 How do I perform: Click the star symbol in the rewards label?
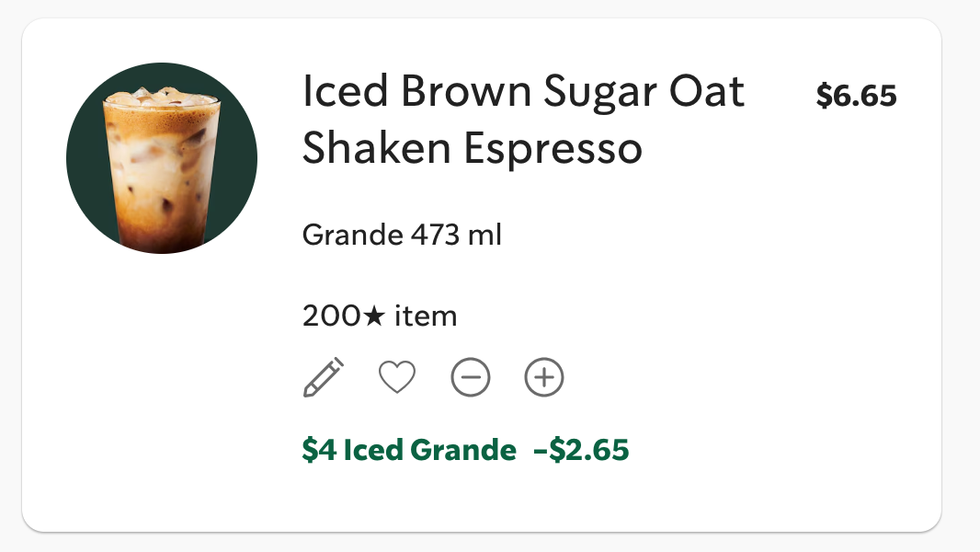373,317
